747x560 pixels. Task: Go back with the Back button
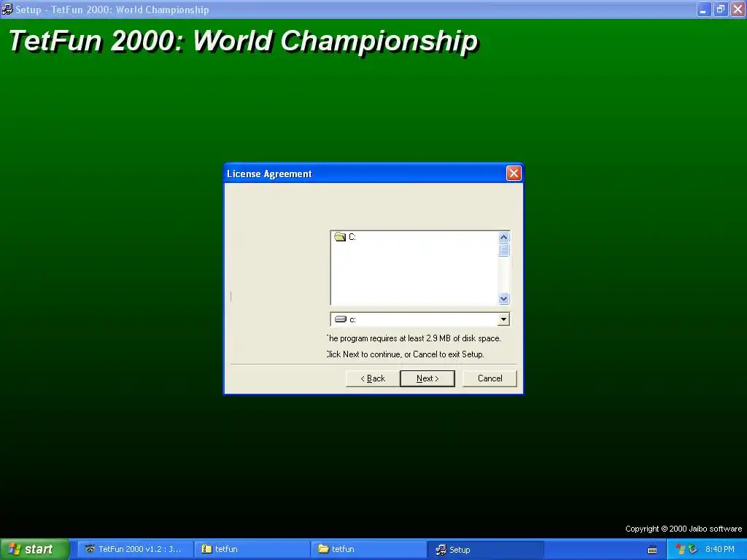coord(373,378)
